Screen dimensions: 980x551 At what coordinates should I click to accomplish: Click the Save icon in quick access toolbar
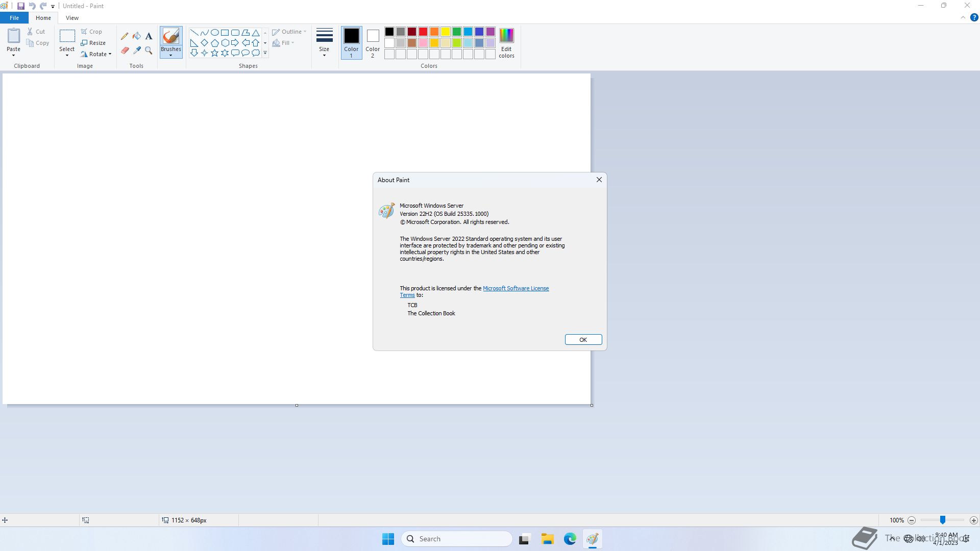tap(21, 6)
